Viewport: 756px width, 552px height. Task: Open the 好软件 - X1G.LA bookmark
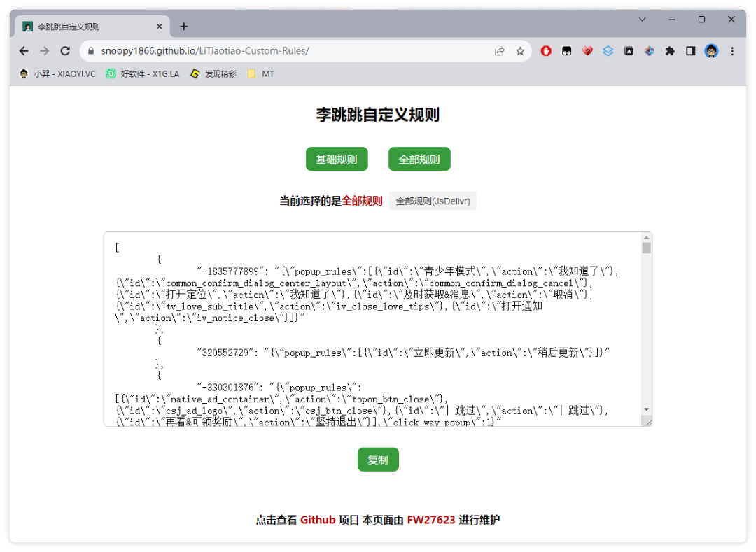click(143, 73)
